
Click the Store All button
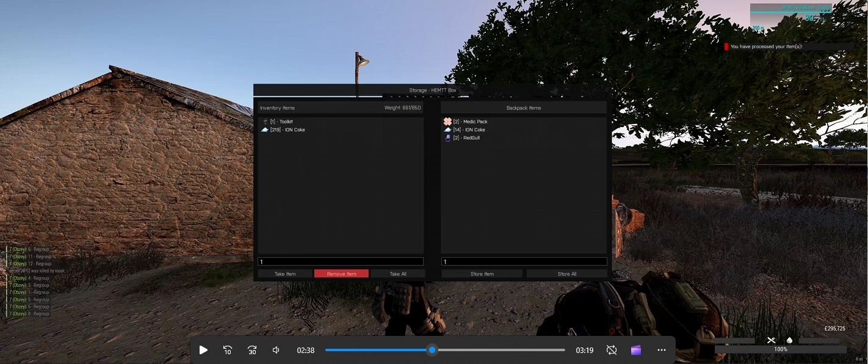567,274
